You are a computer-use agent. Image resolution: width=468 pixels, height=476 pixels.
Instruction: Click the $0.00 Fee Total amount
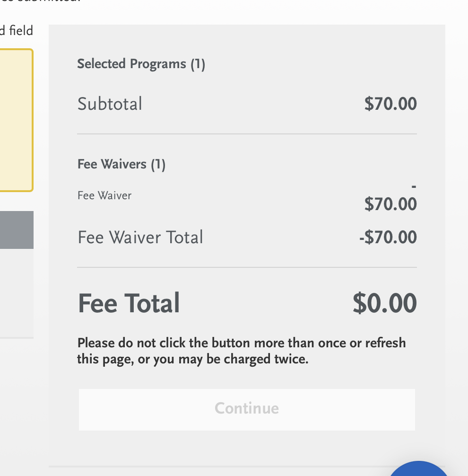[384, 303]
